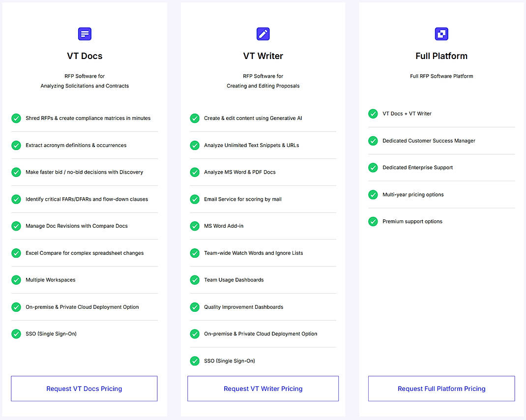Click the VT Writer heading title

click(263, 56)
